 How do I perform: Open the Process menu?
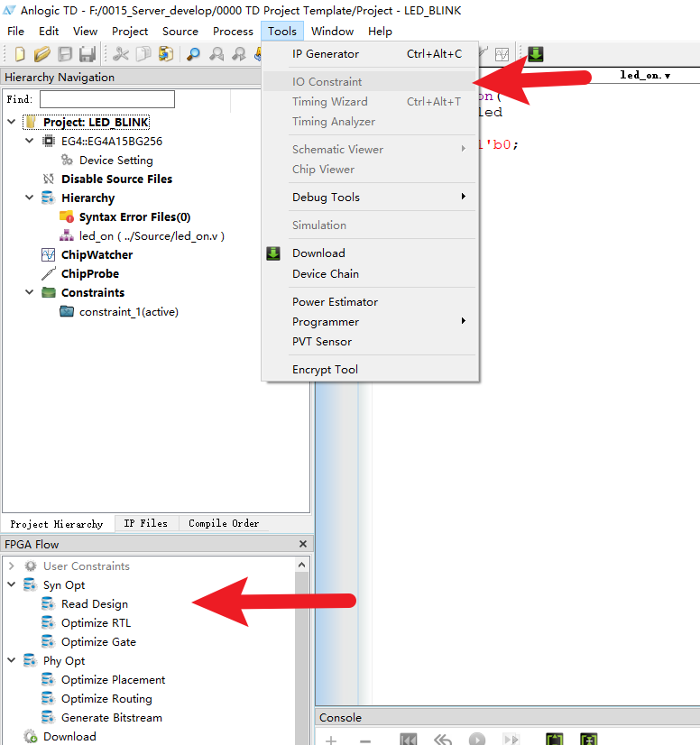pos(233,32)
